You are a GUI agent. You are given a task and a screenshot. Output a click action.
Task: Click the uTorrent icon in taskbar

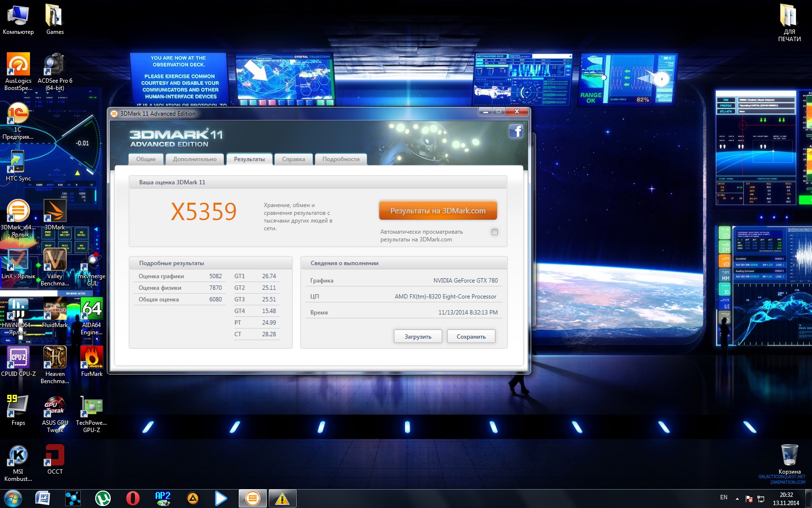(102, 498)
